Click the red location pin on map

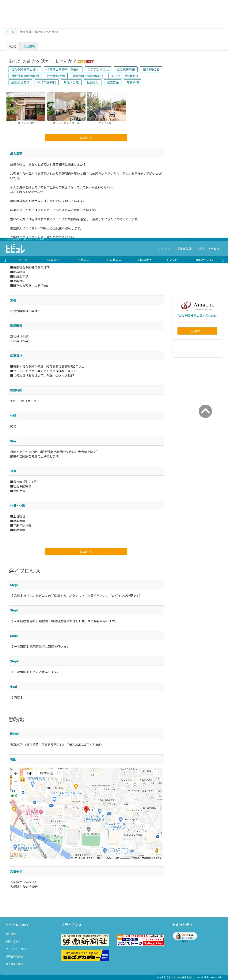click(86, 810)
